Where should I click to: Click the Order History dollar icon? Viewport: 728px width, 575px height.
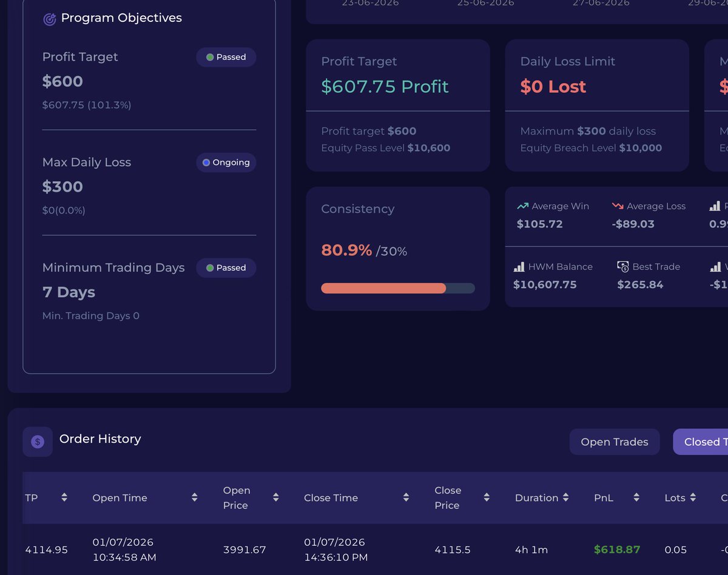point(38,442)
